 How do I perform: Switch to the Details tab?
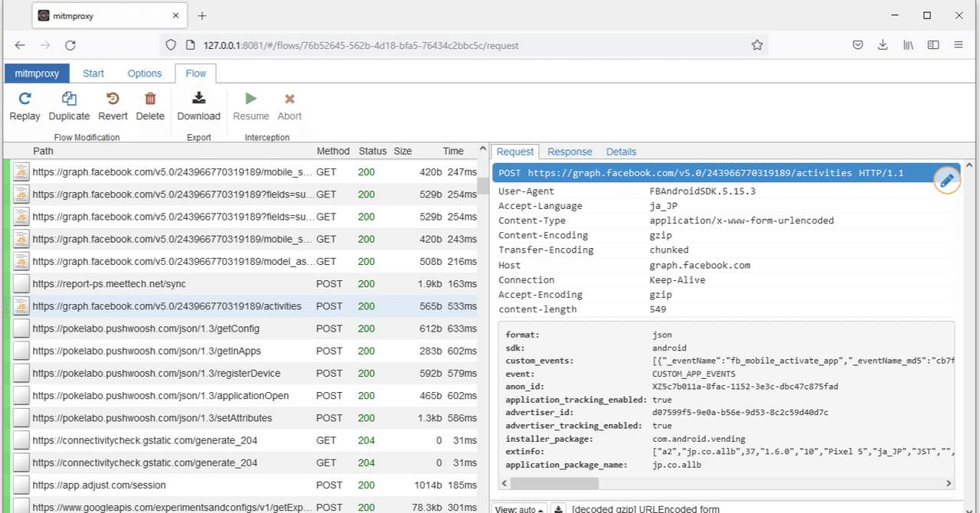(x=621, y=152)
